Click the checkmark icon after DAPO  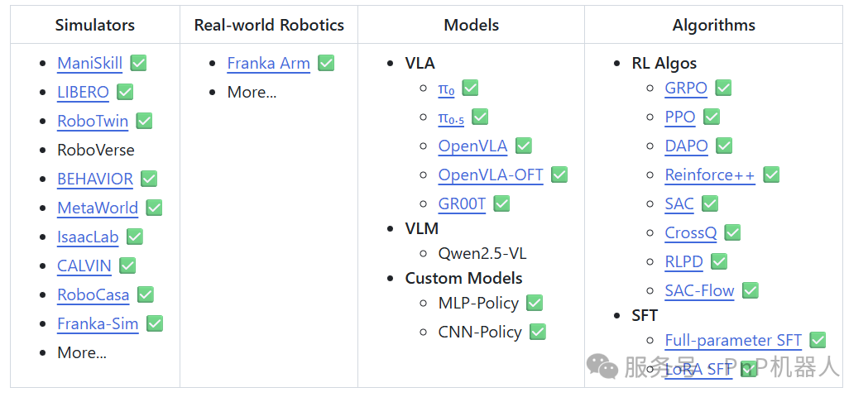click(x=723, y=146)
